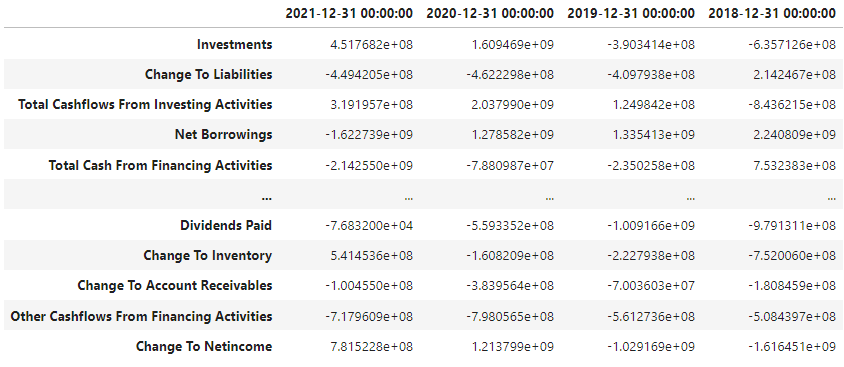The width and height of the screenshot is (844, 367).
Task: Click the Investments row label
Action: click(235, 44)
